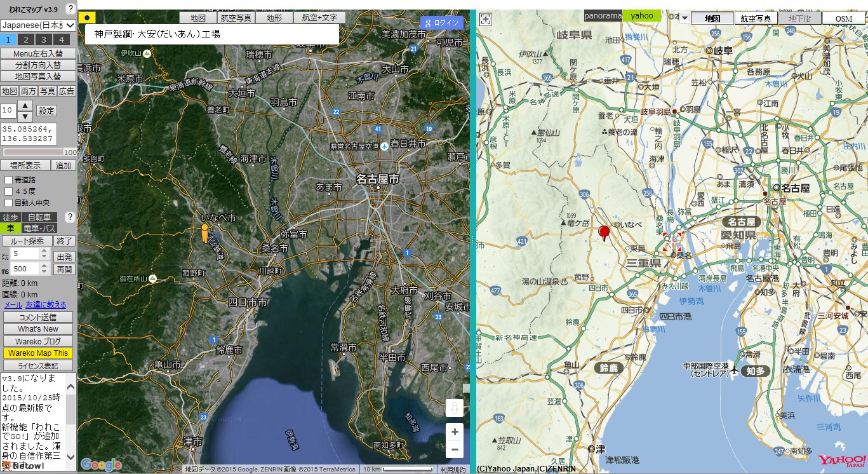868x474 pixels.
Task: Click Street View pegman control
Action: click(454, 409)
